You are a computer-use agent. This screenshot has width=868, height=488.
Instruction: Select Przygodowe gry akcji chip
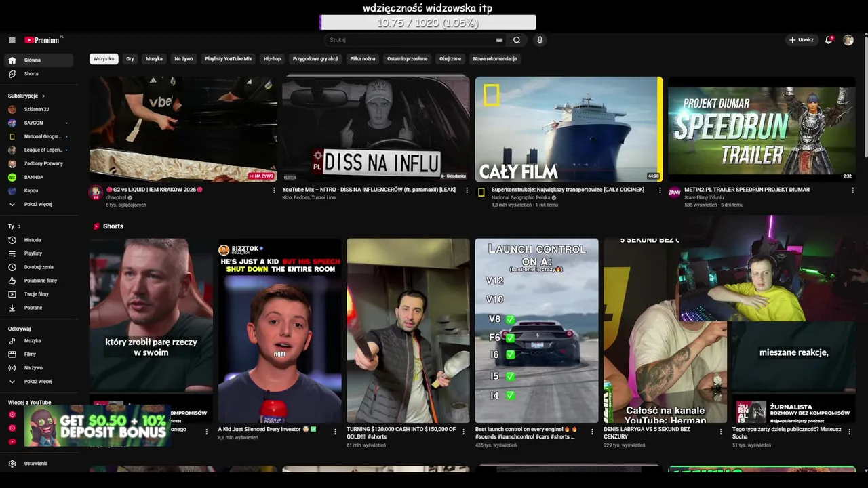pos(315,59)
